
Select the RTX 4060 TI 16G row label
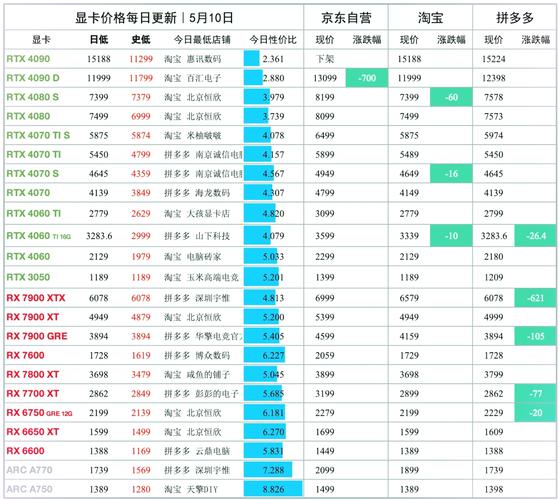click(39, 236)
